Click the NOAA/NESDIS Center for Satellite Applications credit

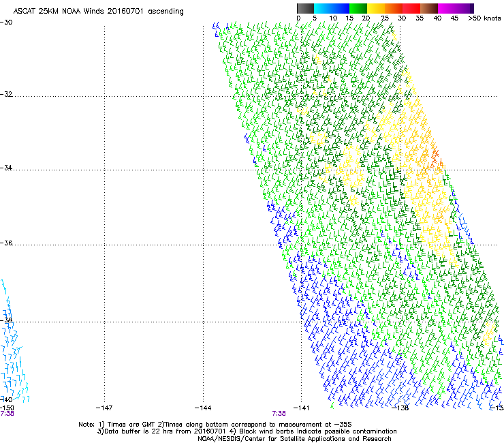tap(294, 439)
